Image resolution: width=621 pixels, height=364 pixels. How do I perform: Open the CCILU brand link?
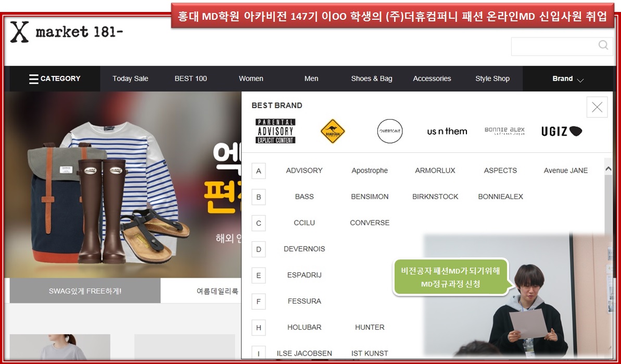point(304,223)
